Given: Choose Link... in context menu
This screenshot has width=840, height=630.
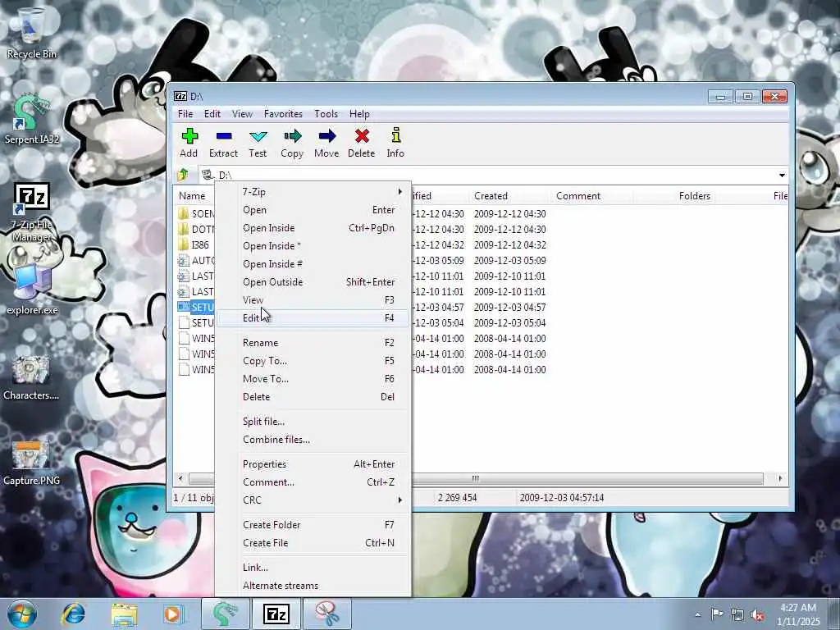Looking at the screenshot, I should click(x=313, y=568).
